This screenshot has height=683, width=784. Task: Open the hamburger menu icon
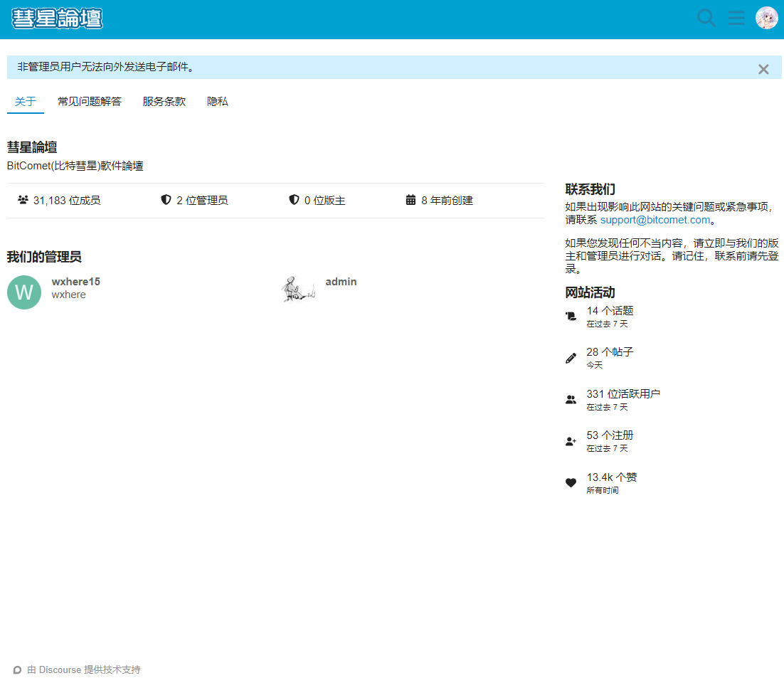point(736,18)
